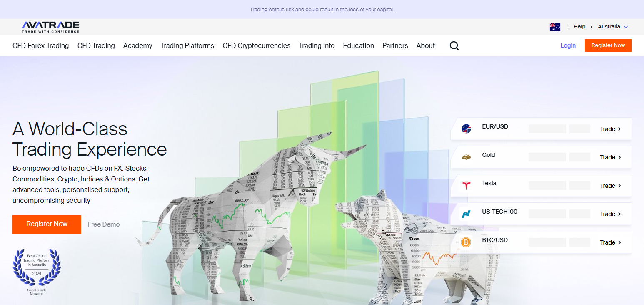The image size is (644, 305).
Task: Expand the Australia region dropdown
Action: (x=612, y=27)
